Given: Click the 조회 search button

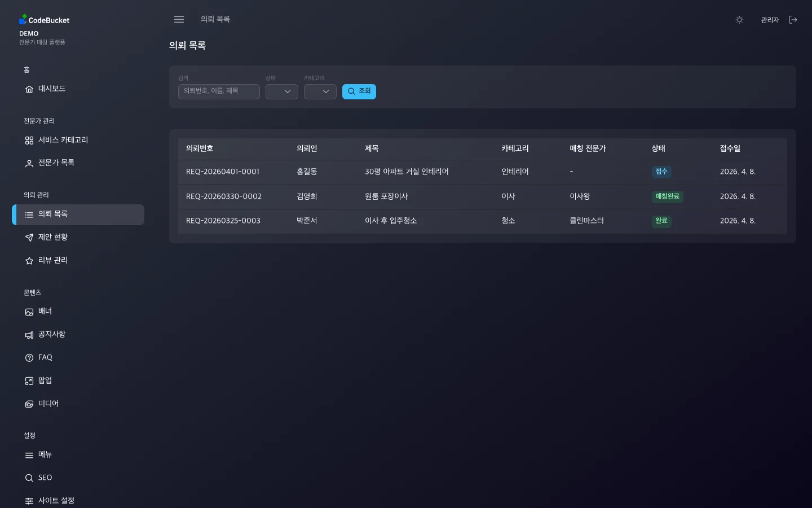Looking at the screenshot, I should click(x=359, y=91).
